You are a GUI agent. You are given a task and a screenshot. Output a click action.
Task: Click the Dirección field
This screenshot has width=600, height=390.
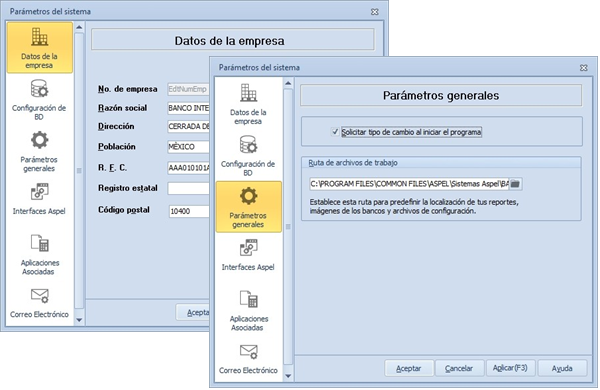(x=188, y=126)
